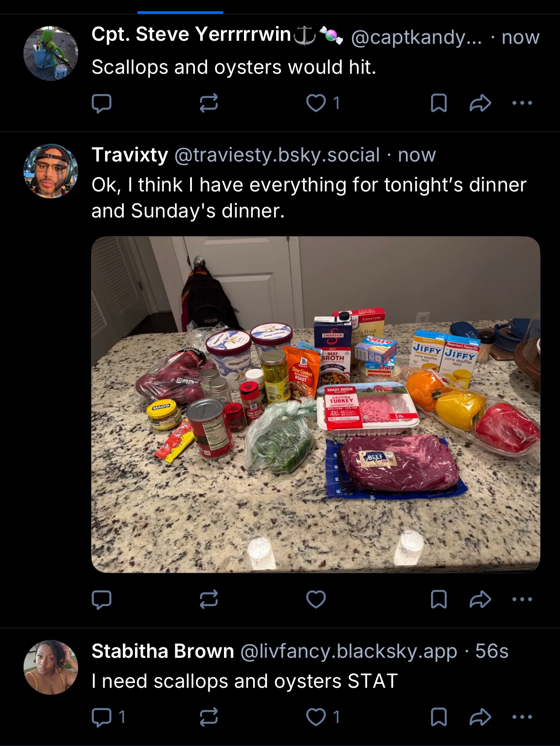Like Travixty's dinner groceries post

[x=316, y=600]
